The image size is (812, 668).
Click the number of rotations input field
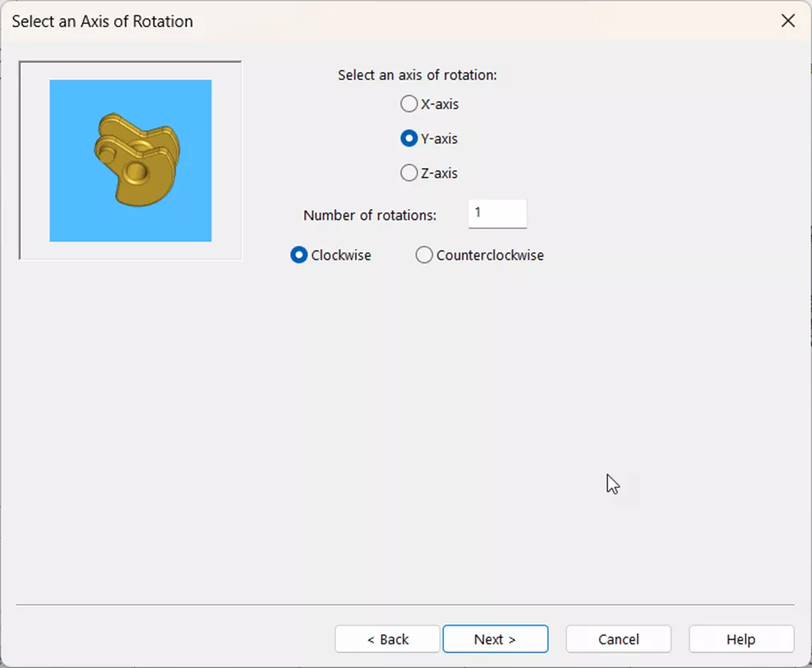pyautogui.click(x=497, y=214)
